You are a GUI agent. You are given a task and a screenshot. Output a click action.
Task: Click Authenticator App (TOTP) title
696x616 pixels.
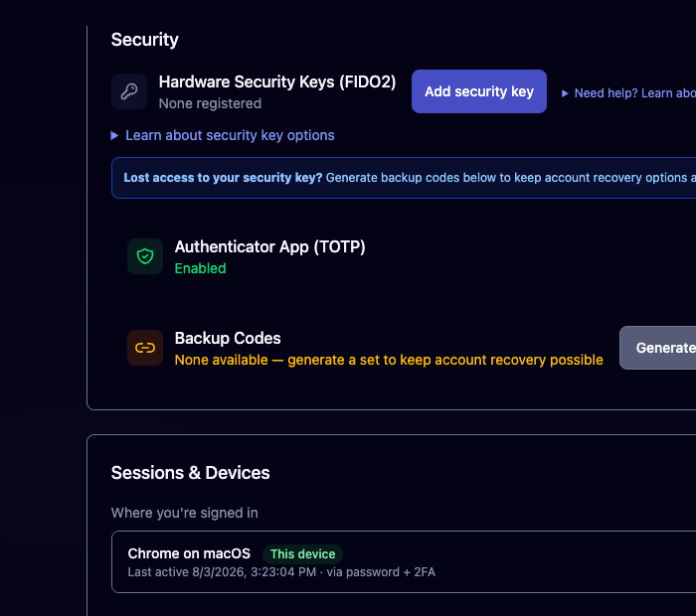tap(269, 247)
